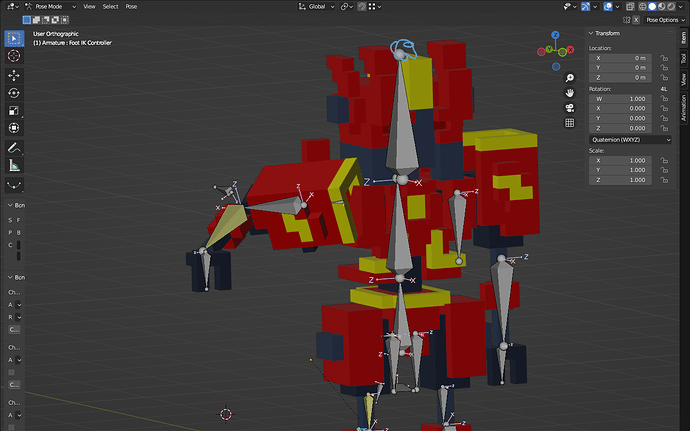Click the Location Y value field
This screenshot has width=690, height=431.
[x=620, y=68]
